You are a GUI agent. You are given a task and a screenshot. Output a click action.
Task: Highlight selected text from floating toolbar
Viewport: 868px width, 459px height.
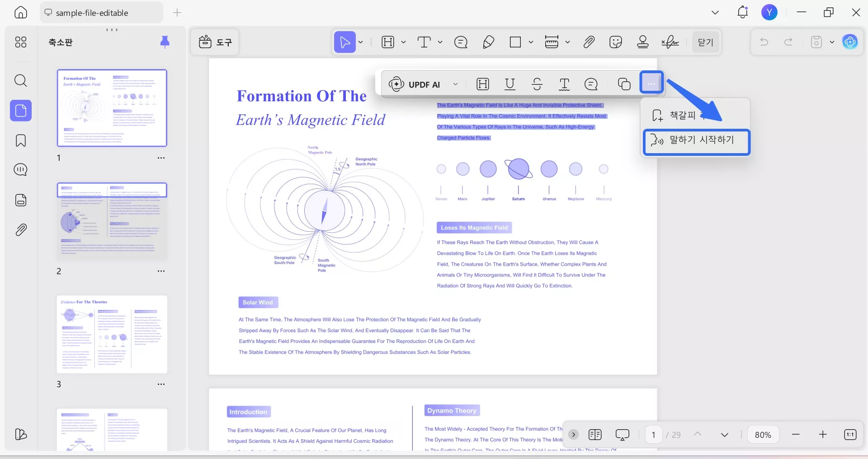483,84
